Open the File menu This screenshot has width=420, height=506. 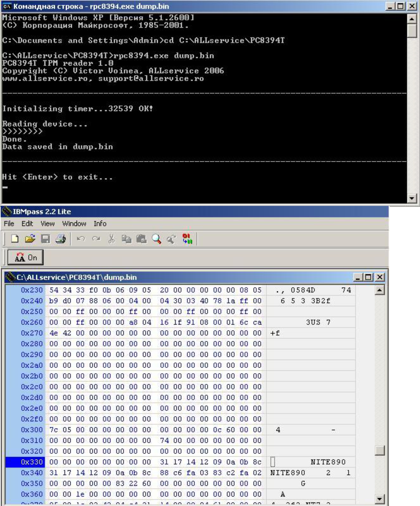tap(9, 224)
